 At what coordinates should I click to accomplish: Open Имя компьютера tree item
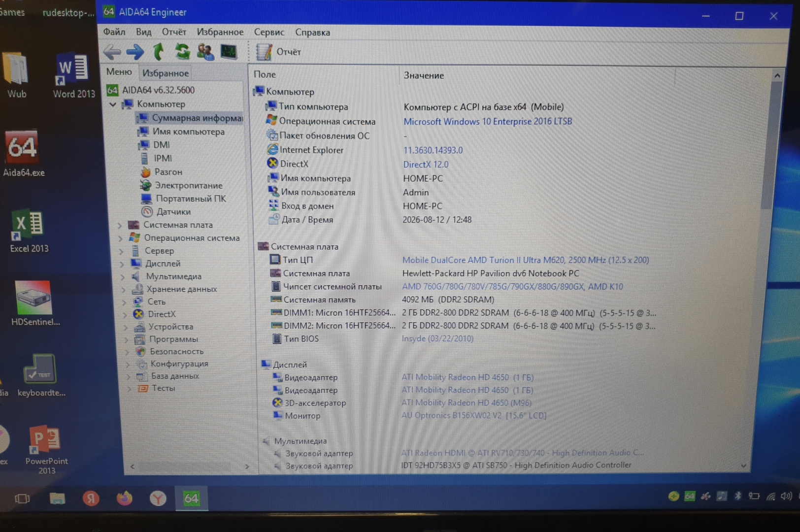[x=182, y=132]
